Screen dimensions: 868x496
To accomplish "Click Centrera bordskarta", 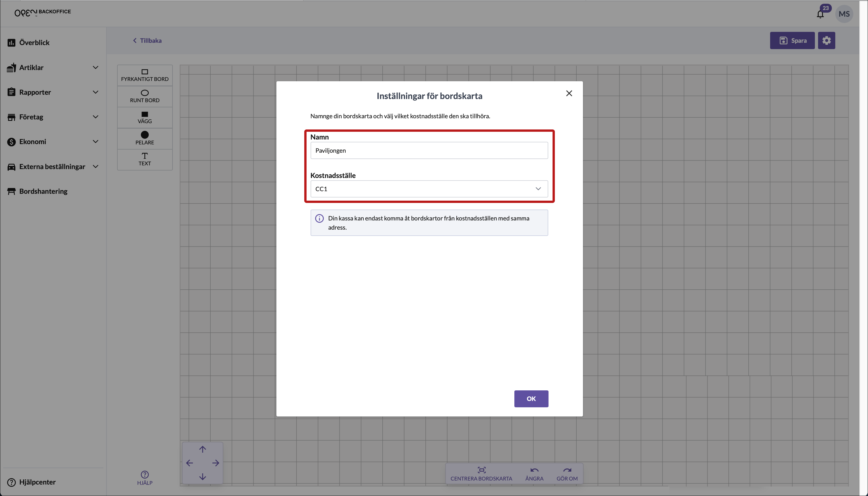I will [481, 474].
